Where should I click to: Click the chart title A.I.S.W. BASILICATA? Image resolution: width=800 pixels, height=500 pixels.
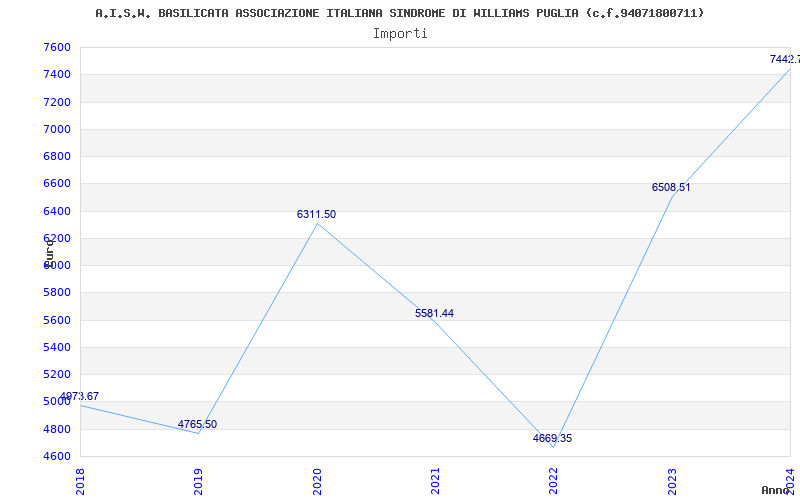click(x=399, y=13)
